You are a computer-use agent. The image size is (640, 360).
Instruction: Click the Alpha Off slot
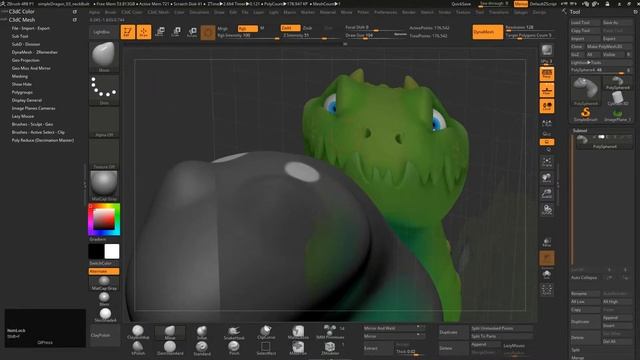tap(104, 122)
